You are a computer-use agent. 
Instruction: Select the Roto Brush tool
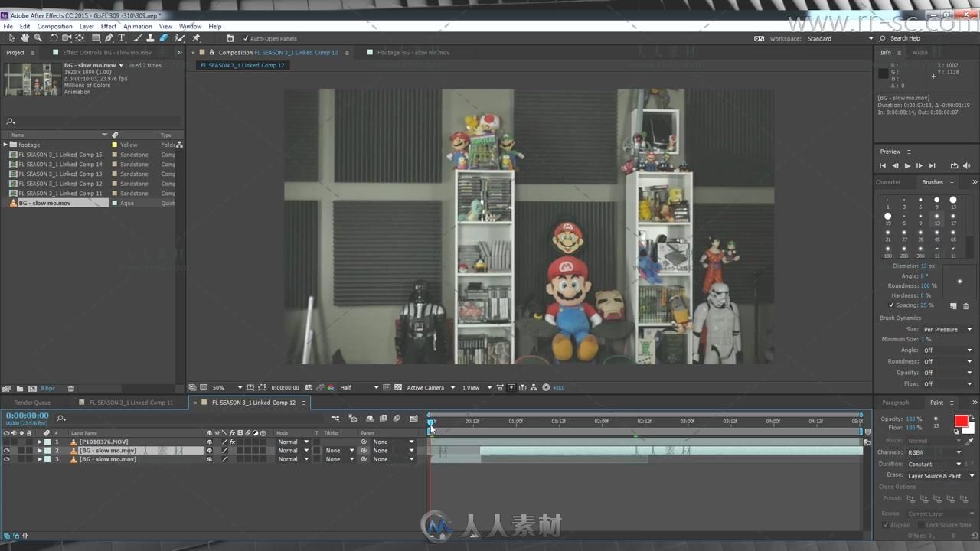[x=179, y=37]
